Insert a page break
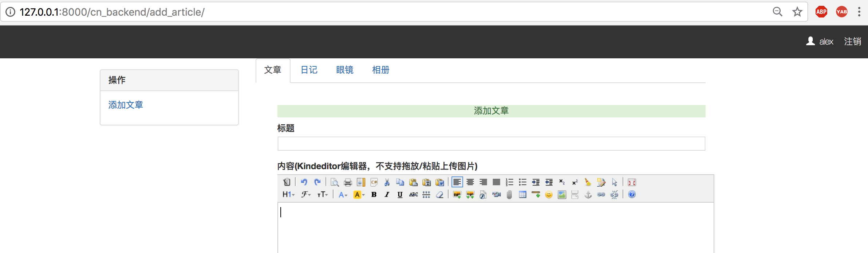 (x=575, y=194)
